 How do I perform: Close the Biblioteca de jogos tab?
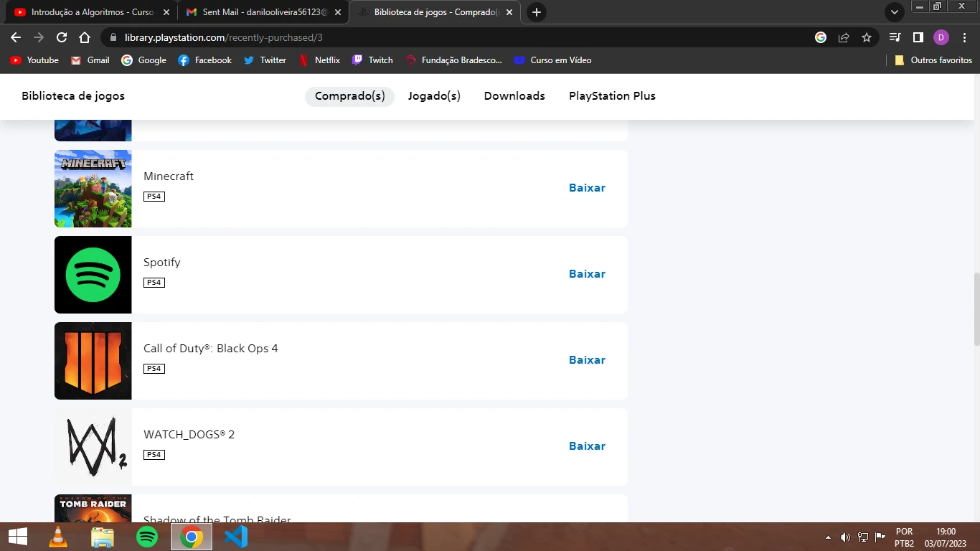pos(510,12)
